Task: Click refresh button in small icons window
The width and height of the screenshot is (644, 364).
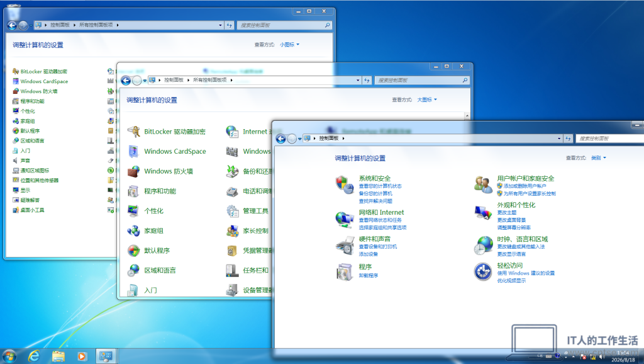Action: coord(229,25)
